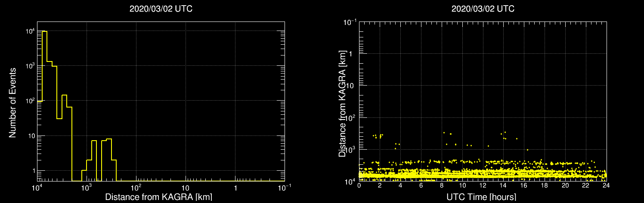Click the 10 tick on histogram's distance axis
Viewport: 644px width, 203px height.
[186, 189]
